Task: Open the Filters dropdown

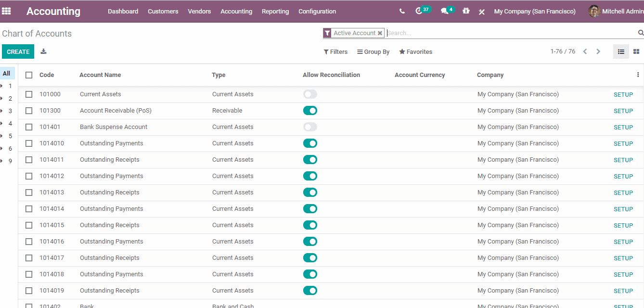Action: tap(335, 51)
